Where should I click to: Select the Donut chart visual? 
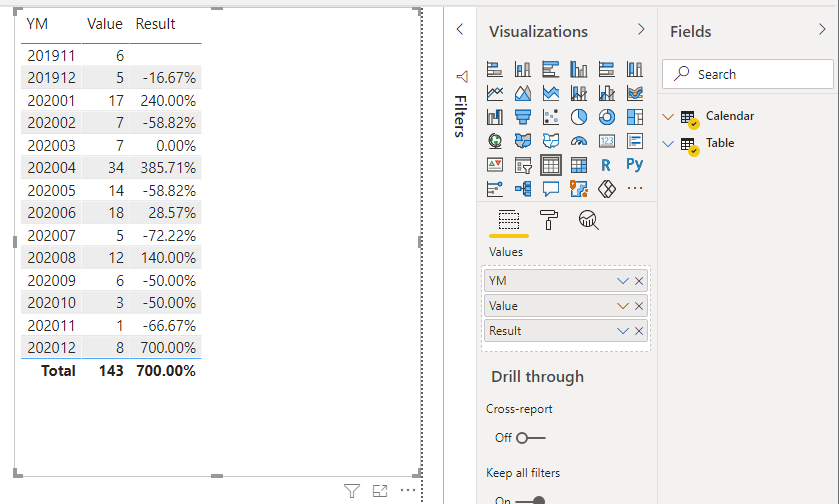pos(606,117)
